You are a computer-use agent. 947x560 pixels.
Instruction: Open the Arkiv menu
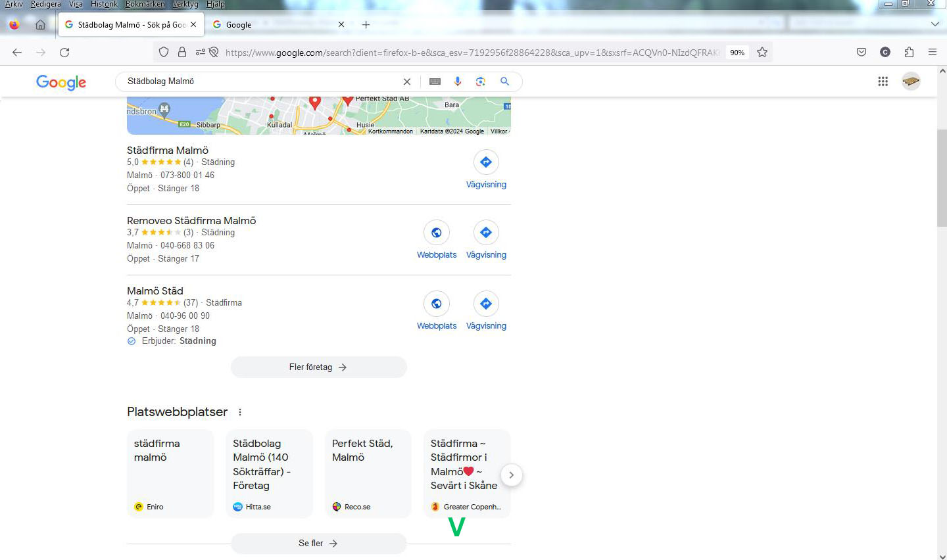(14, 4)
